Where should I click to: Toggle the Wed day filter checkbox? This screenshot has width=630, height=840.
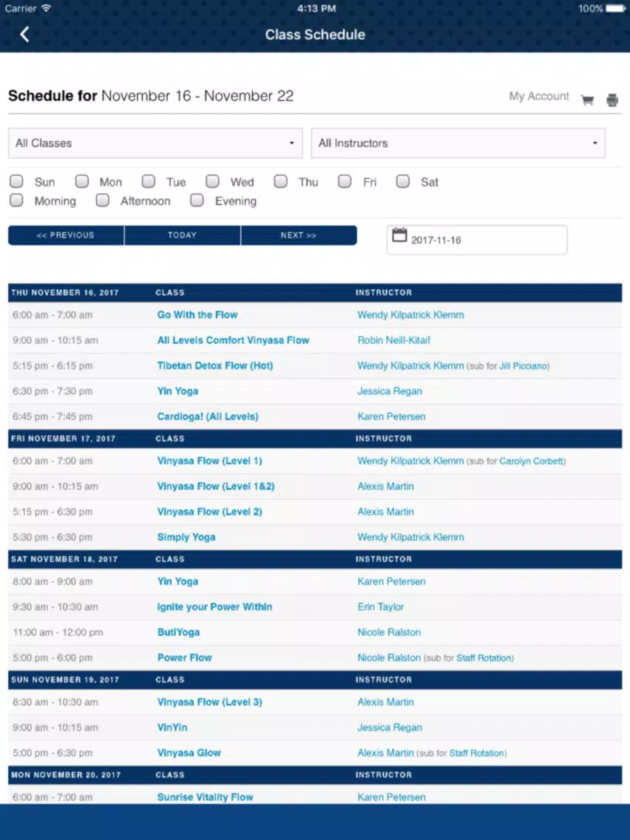213,181
